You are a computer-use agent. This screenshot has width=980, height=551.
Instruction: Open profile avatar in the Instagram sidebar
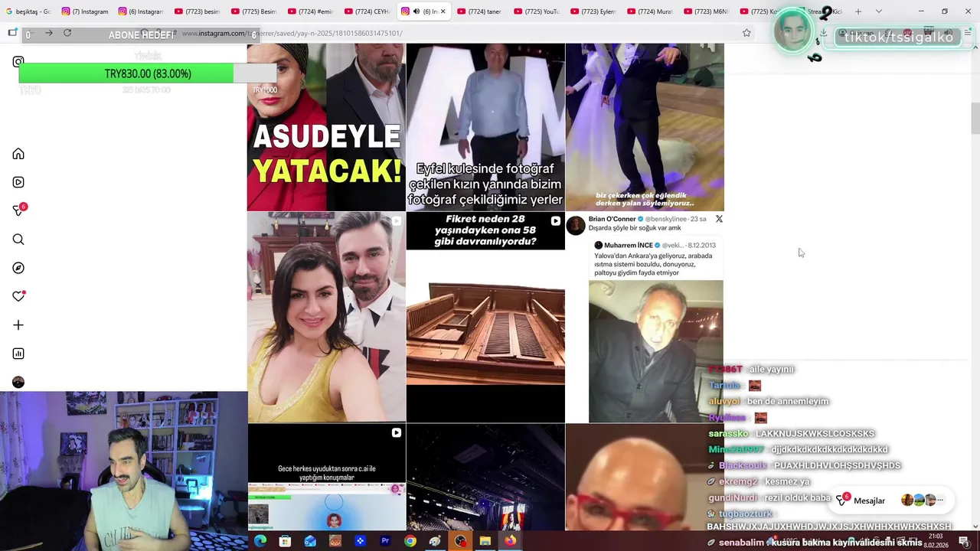(x=18, y=382)
